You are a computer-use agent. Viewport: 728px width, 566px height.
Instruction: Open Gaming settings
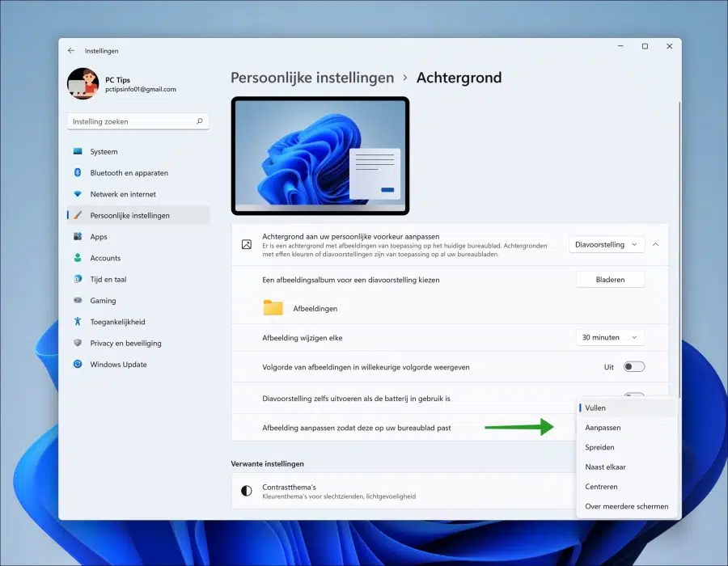(x=138, y=301)
